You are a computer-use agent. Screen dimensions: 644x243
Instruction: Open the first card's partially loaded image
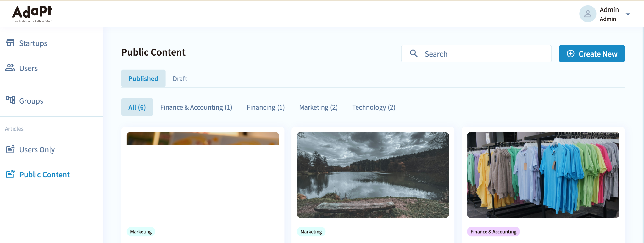203,138
